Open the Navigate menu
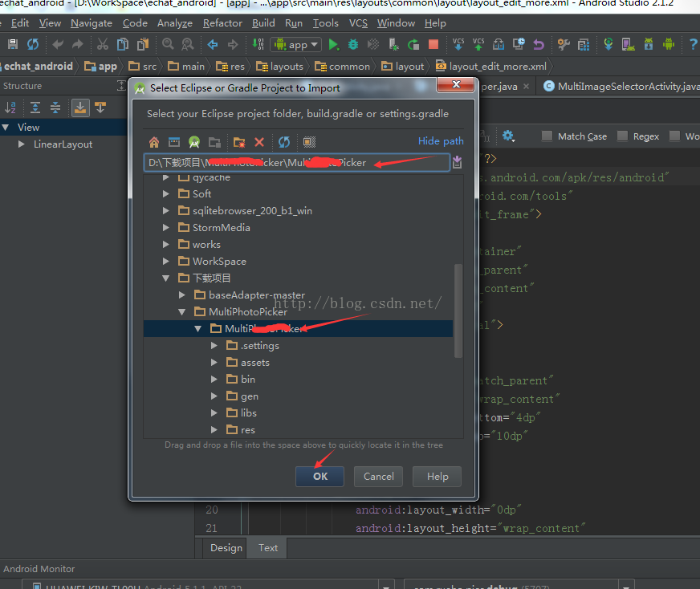 coord(92,23)
